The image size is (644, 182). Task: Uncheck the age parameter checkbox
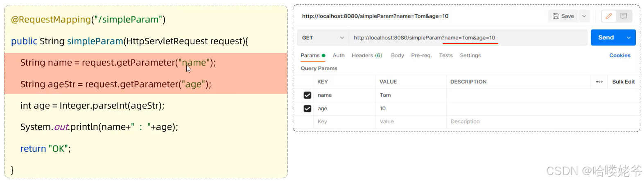307,109
